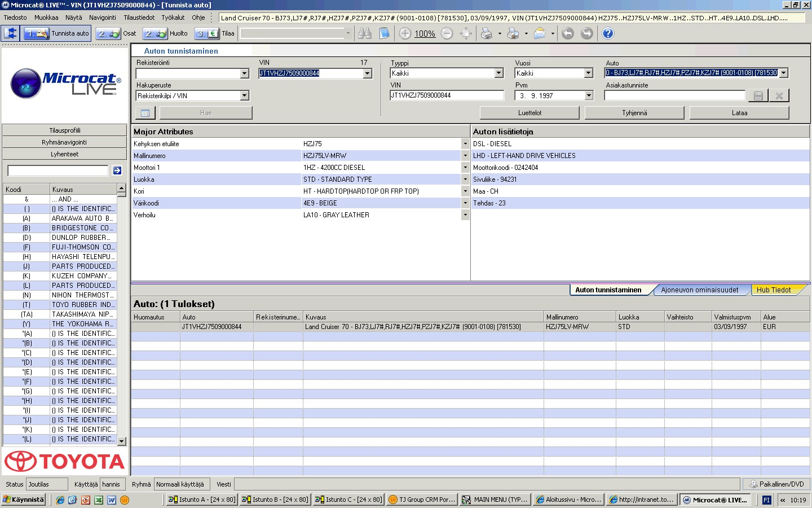Open the Tilaustiedot menu
The image size is (812, 508).
click(139, 17)
